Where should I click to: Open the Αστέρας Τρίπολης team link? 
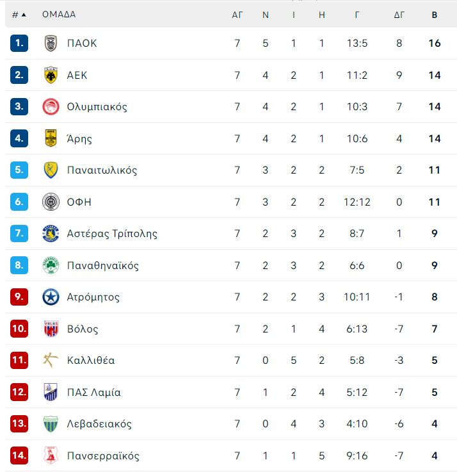click(112, 234)
